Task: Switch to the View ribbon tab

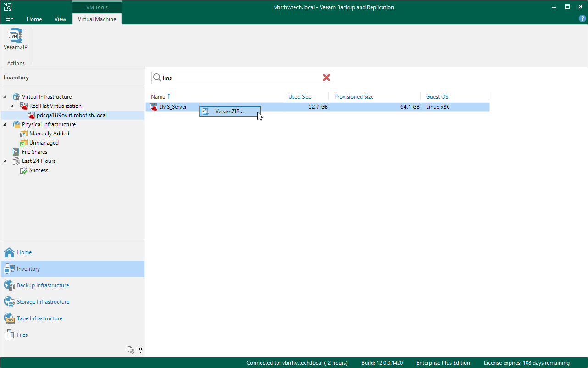Action: tap(60, 19)
